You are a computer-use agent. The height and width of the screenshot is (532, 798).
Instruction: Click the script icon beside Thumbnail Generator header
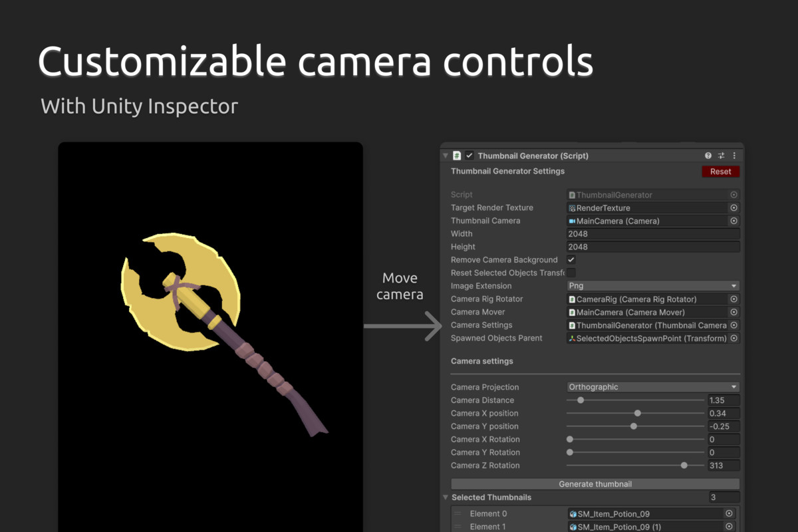click(456, 155)
